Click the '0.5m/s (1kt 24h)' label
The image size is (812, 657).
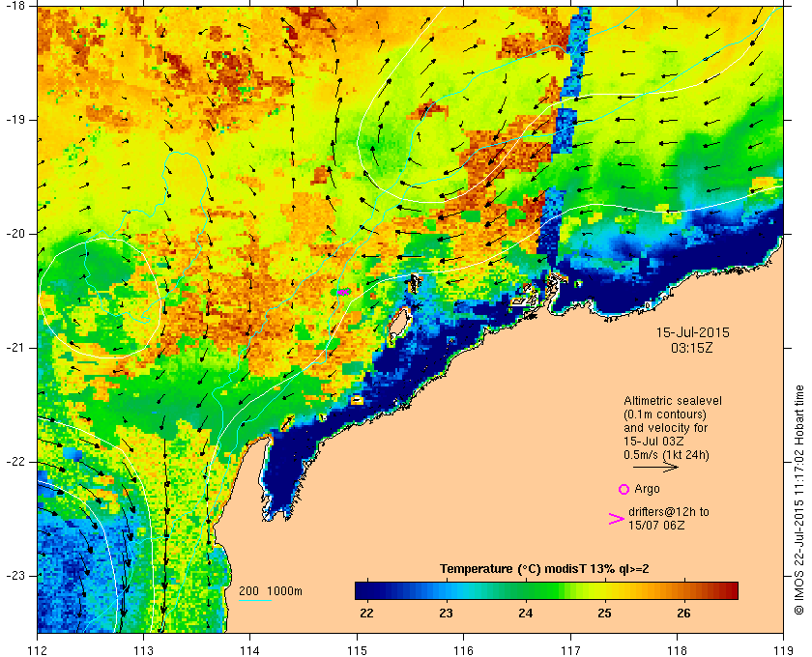666,455
